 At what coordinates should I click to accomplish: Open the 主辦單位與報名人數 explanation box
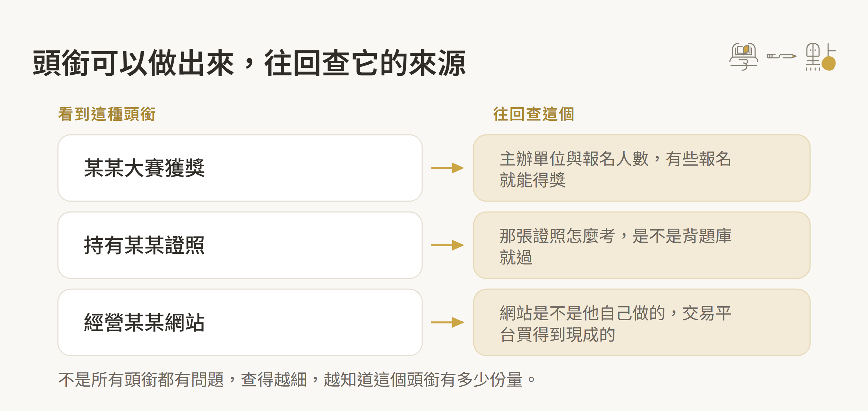(x=642, y=168)
